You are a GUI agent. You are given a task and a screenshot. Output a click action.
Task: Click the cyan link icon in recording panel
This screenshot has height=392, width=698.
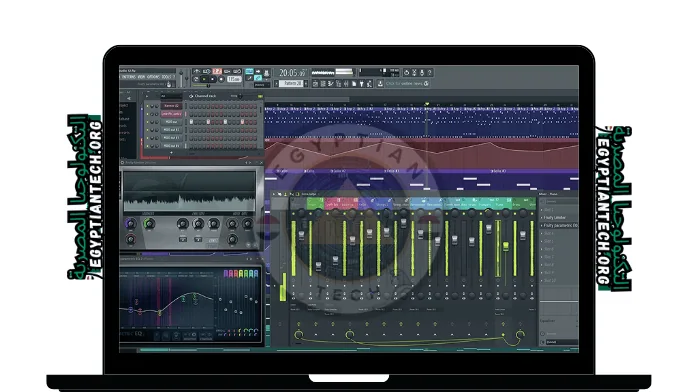tap(258, 78)
